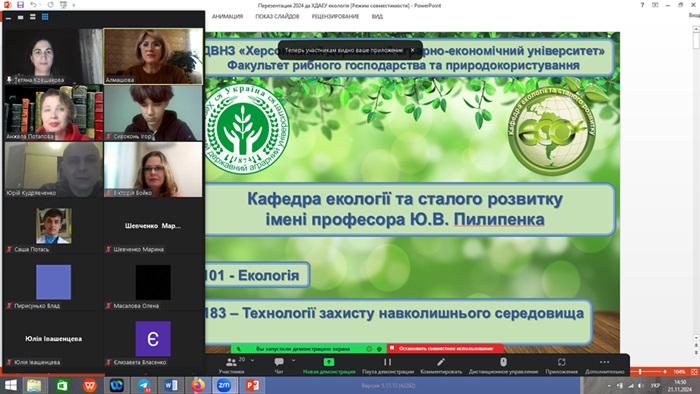Dismiss the 'Теперь участникам видно' notification
The width and height of the screenshot is (700, 394).
pos(412,50)
